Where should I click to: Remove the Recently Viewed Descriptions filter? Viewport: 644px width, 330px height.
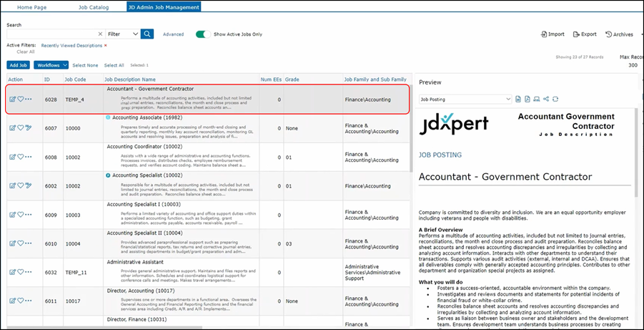[x=106, y=45]
